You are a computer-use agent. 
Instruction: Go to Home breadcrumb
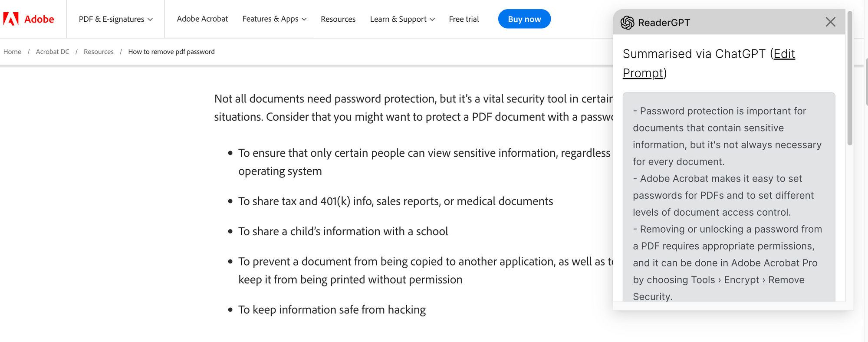point(12,52)
